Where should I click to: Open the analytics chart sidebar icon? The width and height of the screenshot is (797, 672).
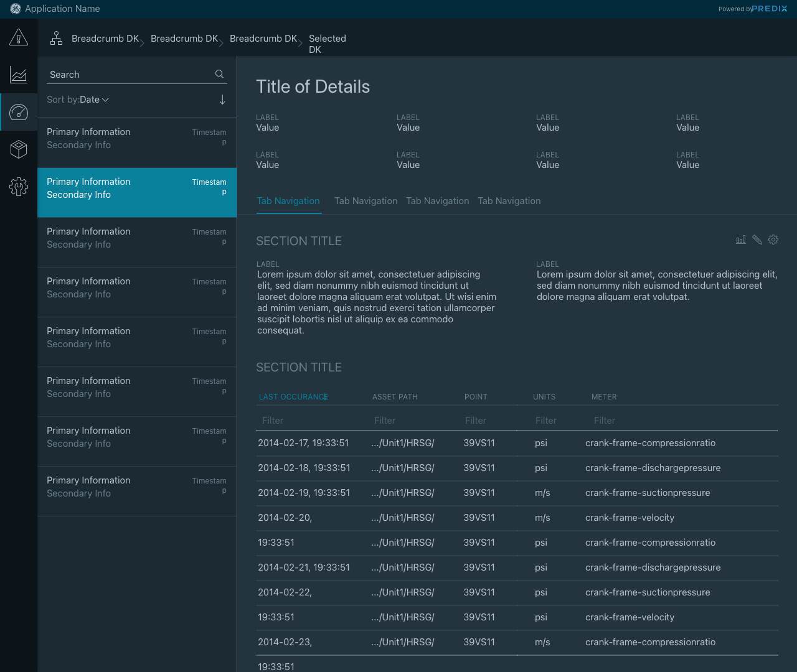pos(19,75)
